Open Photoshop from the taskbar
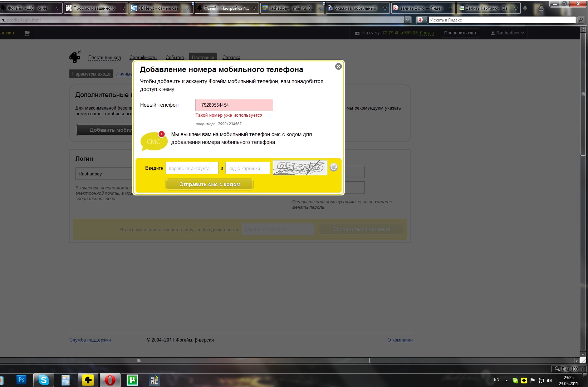 pyautogui.click(x=21, y=380)
